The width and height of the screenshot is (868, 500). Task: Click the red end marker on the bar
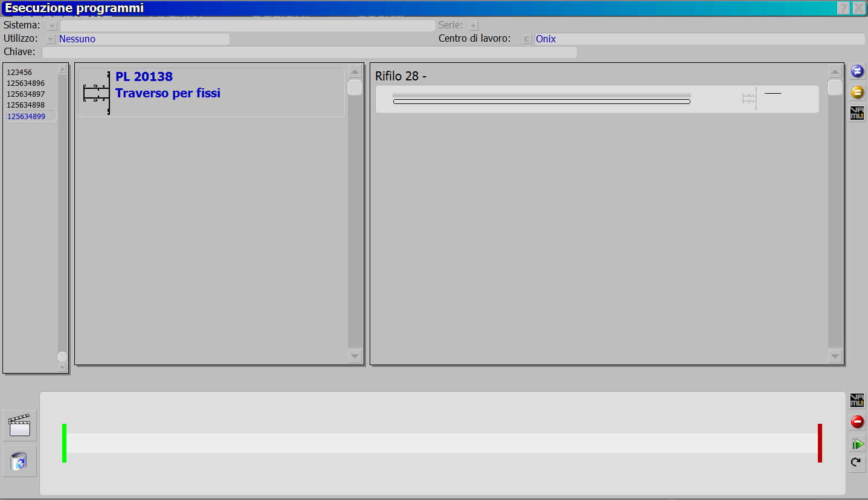click(x=820, y=443)
